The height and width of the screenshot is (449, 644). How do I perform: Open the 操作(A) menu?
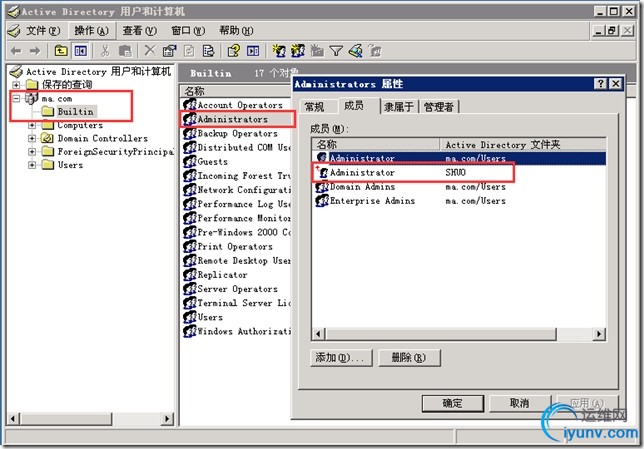(x=91, y=31)
